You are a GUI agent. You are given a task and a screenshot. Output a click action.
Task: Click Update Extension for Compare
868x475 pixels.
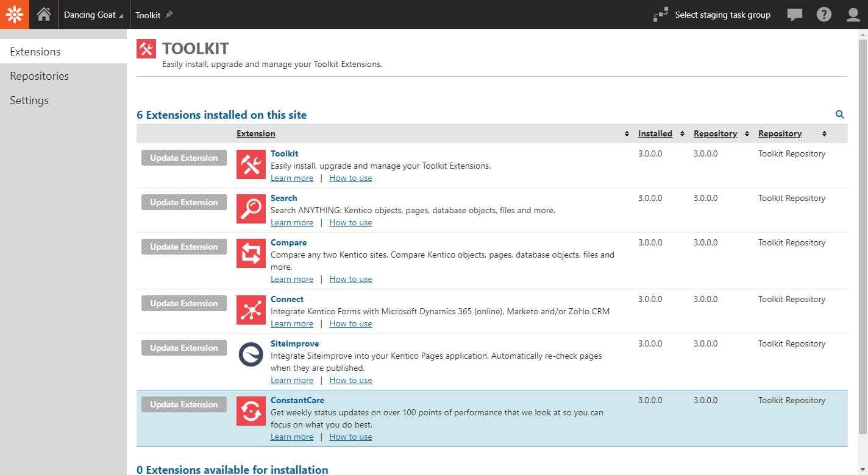(x=184, y=247)
